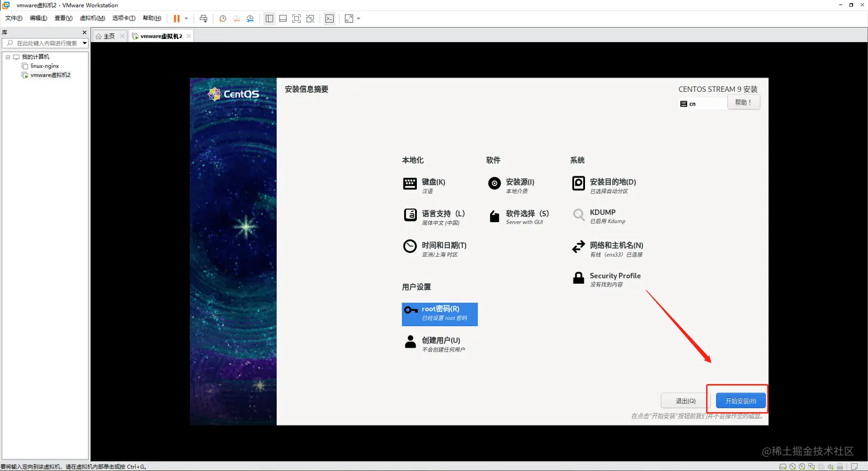Viewport: 868px width, 471px height.
Task: Click the 帮助! help button
Action: (743, 102)
